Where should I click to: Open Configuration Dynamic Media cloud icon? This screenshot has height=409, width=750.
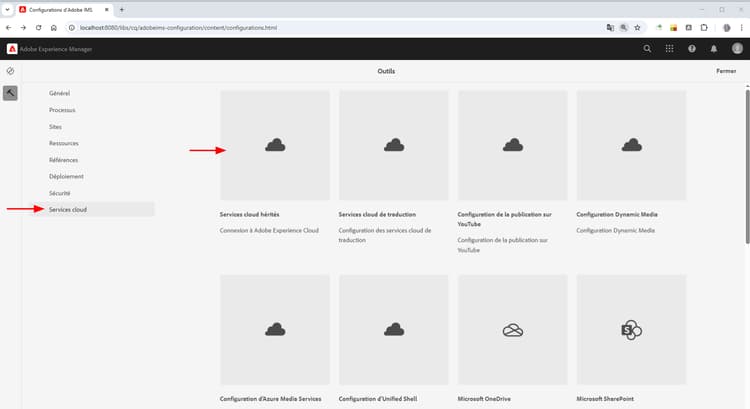[x=631, y=145]
